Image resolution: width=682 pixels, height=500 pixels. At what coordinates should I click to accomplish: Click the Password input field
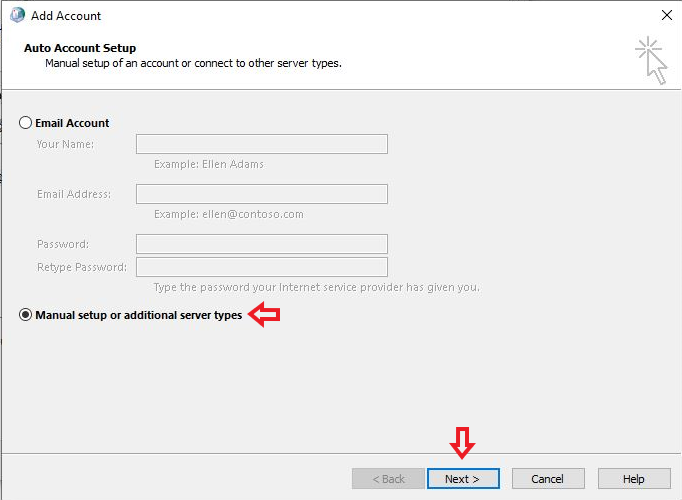point(262,244)
